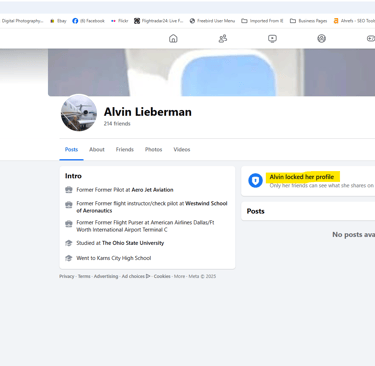This screenshot has width=375, height=366.
Task: Open the Friends icon in top navigation
Action: tap(223, 39)
